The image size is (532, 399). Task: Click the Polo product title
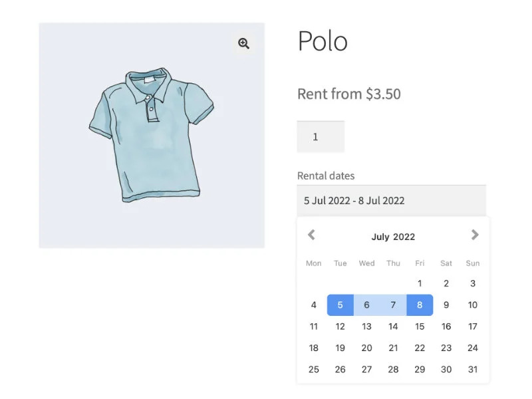[323, 41]
